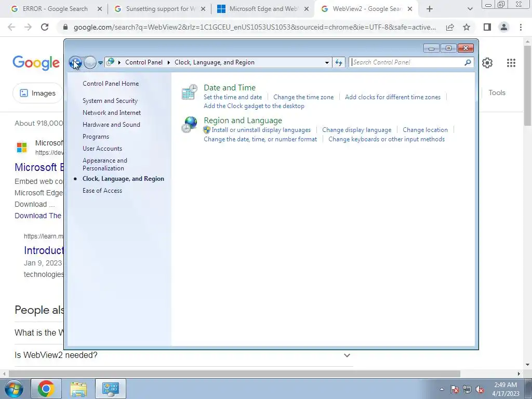Open the Chrome profile icon
The height and width of the screenshot is (399, 532).
click(504, 27)
